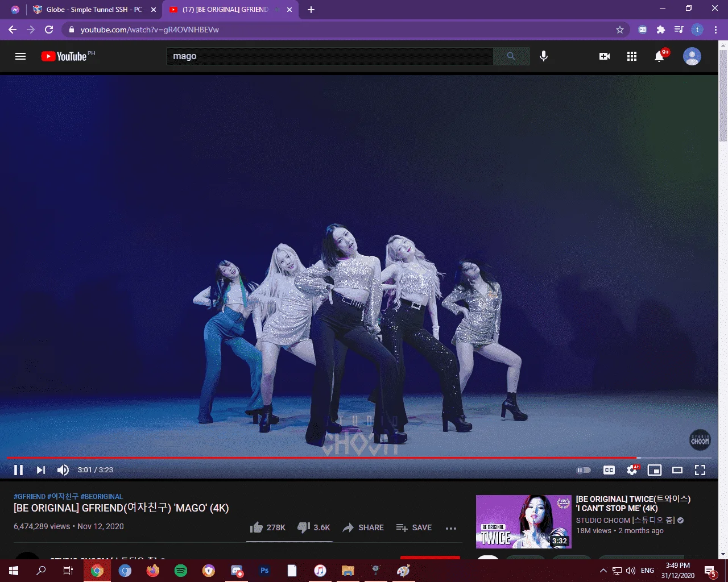Open iTunes from the taskbar
The image size is (728, 582).
click(x=320, y=571)
